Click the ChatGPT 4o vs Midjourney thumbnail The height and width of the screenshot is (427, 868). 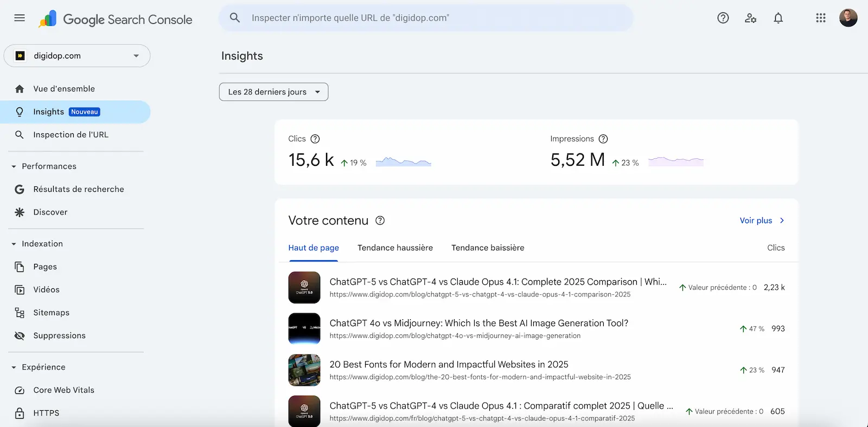[304, 329]
